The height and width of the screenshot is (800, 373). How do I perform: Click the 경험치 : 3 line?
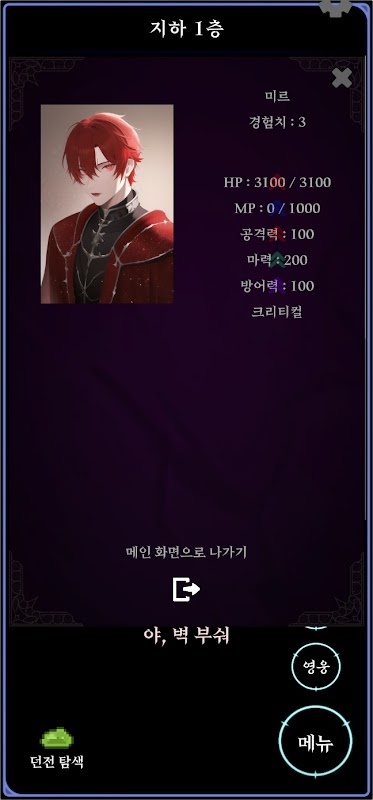click(278, 122)
